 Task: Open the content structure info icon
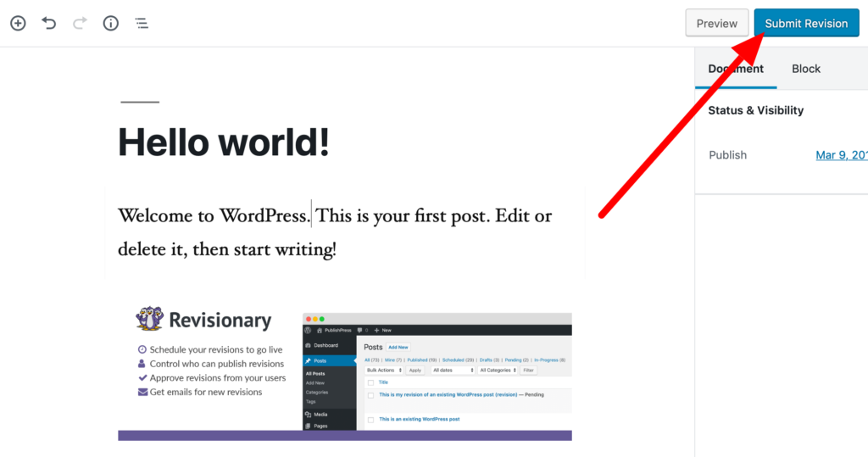tap(111, 23)
